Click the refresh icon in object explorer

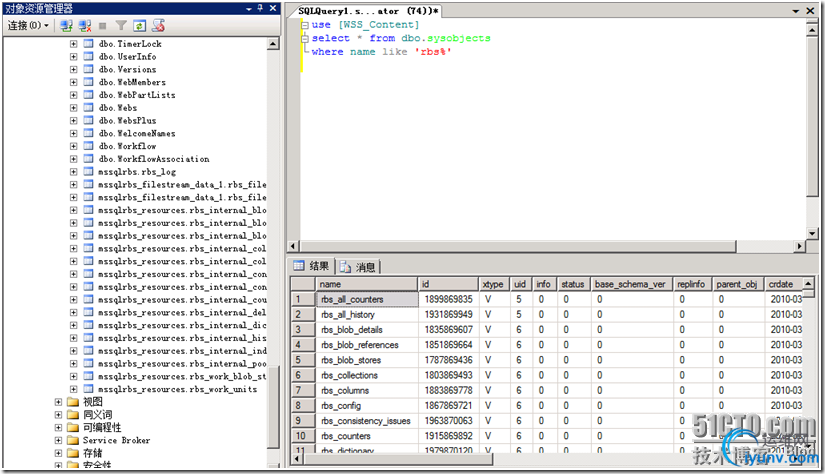pos(139,25)
